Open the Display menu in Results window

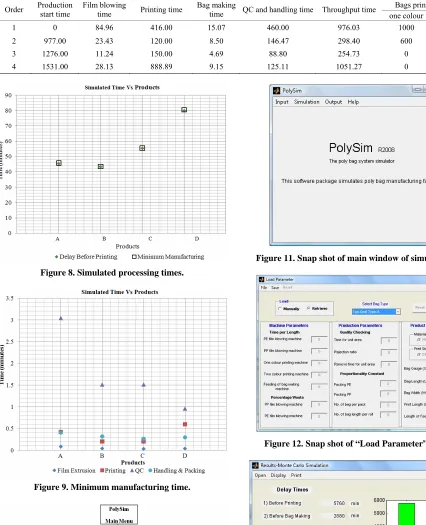click(x=278, y=475)
